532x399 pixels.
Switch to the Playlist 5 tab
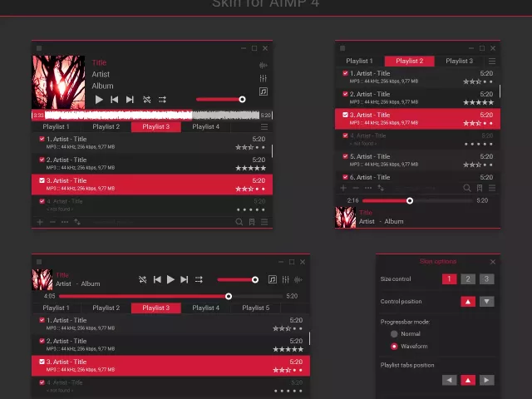256,308
